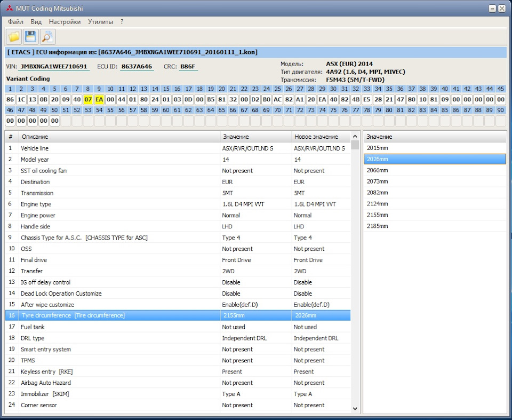Open the Утилиты menu
Image resolution: width=512 pixels, height=420 pixels.
point(101,22)
